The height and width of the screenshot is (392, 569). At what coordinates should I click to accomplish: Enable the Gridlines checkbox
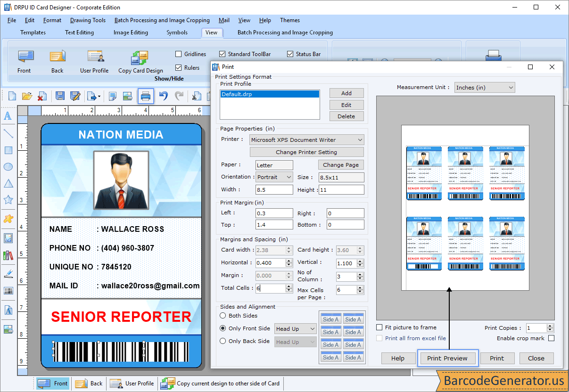pos(179,54)
